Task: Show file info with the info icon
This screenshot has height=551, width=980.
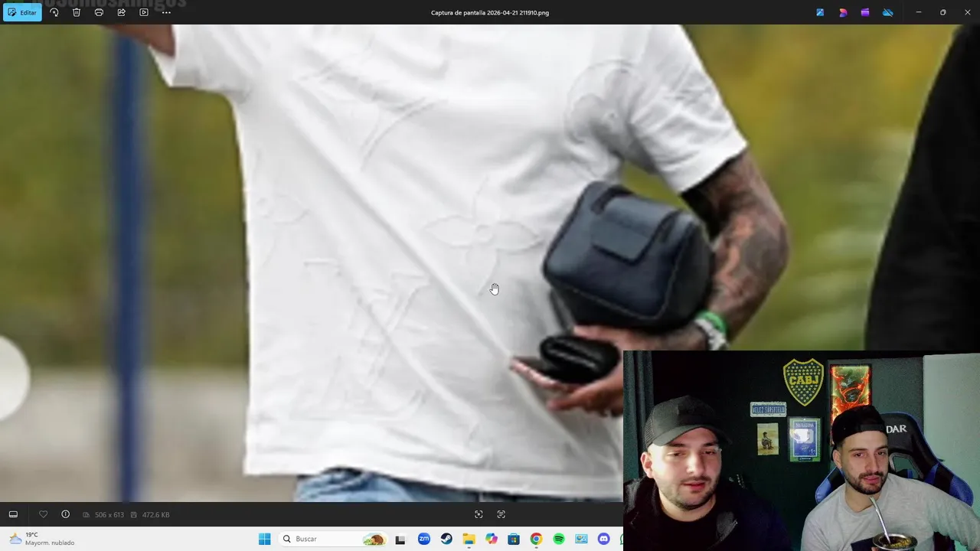Action: (x=65, y=514)
